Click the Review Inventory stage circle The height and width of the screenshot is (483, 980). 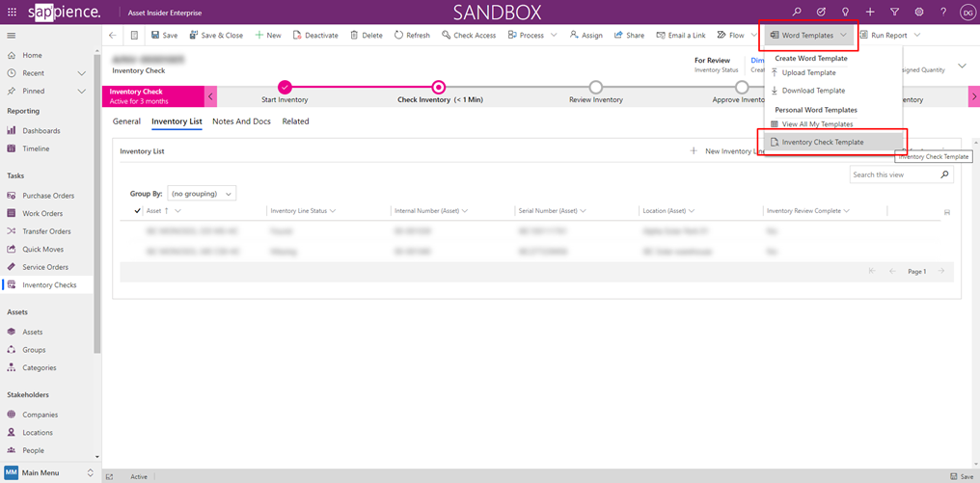[x=595, y=88]
